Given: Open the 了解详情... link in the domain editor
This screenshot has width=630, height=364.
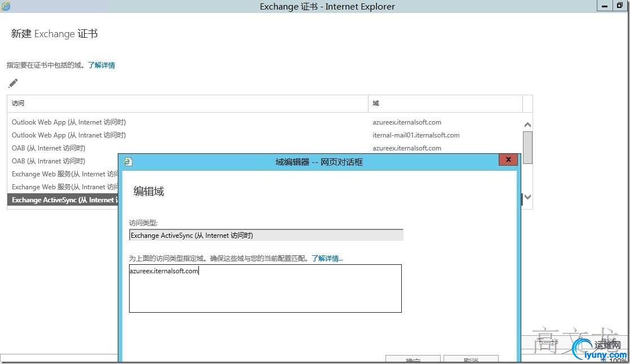Looking at the screenshot, I should 327,258.
